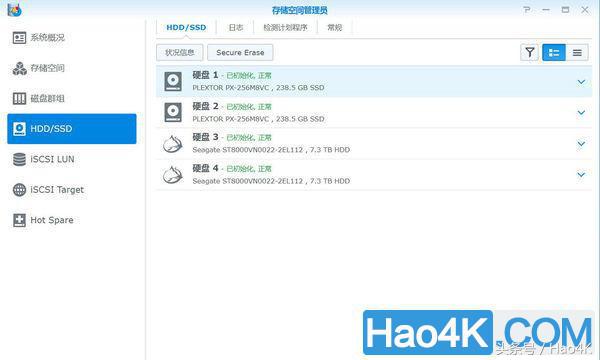Expand details for 硬盘 1
The width and height of the screenshot is (600, 360).
[x=581, y=81]
